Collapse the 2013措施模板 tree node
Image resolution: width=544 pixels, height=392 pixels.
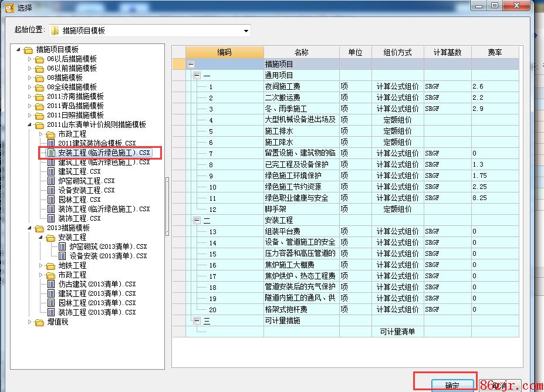point(31,228)
